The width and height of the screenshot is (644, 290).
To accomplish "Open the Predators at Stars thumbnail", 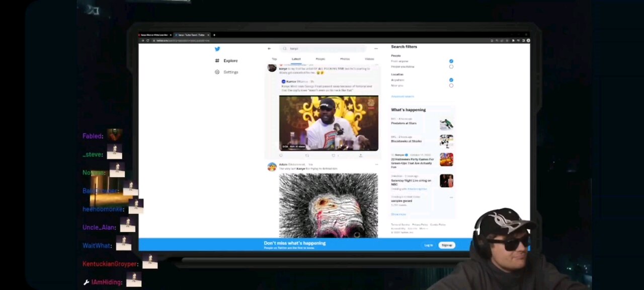I will pos(446,124).
